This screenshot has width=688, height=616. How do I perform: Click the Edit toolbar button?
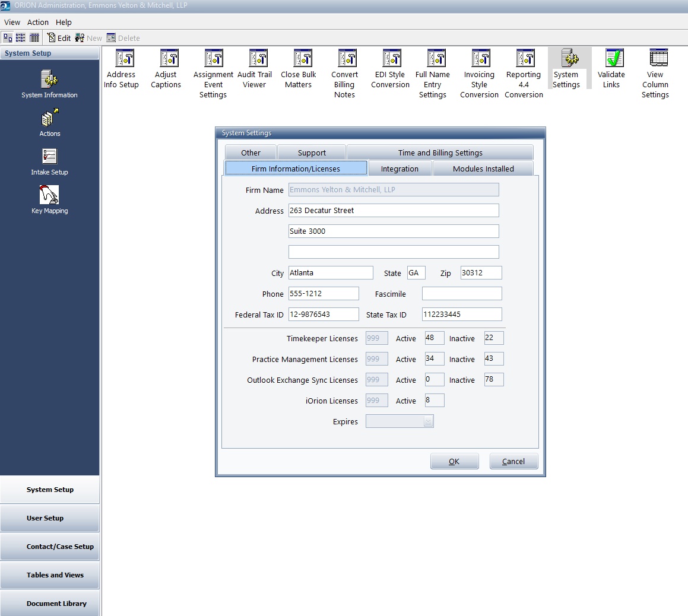(x=59, y=38)
